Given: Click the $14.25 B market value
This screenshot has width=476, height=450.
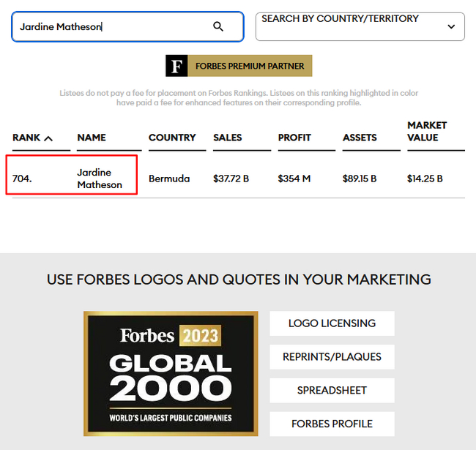Looking at the screenshot, I should [425, 179].
